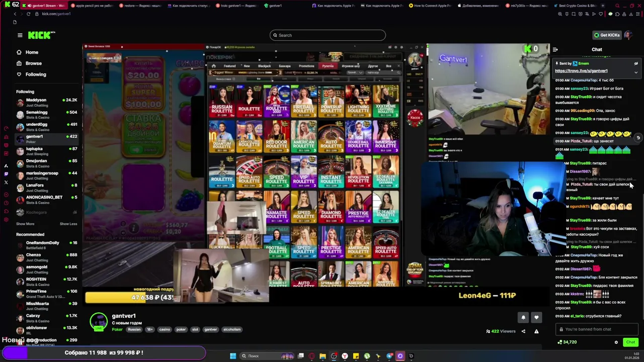Viewport: 644px width, 362px height.
Task: Select gantver1 in the Following list
Action: [x=47, y=139]
